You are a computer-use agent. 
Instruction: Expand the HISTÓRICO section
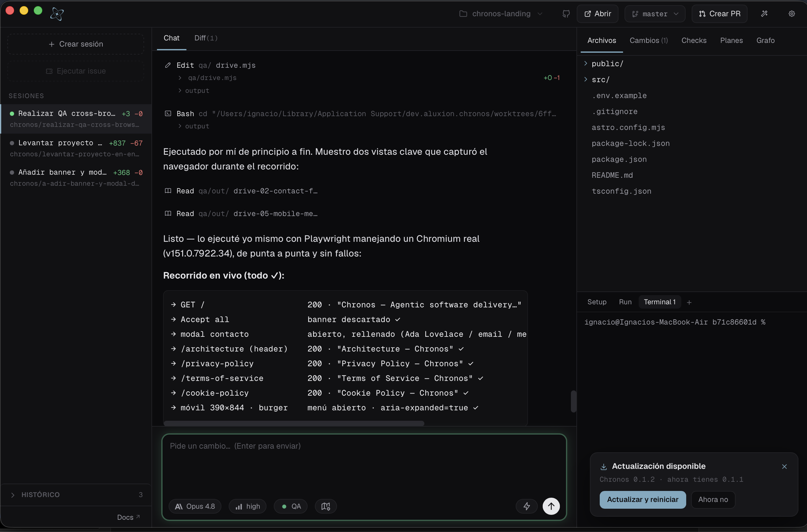(x=76, y=495)
